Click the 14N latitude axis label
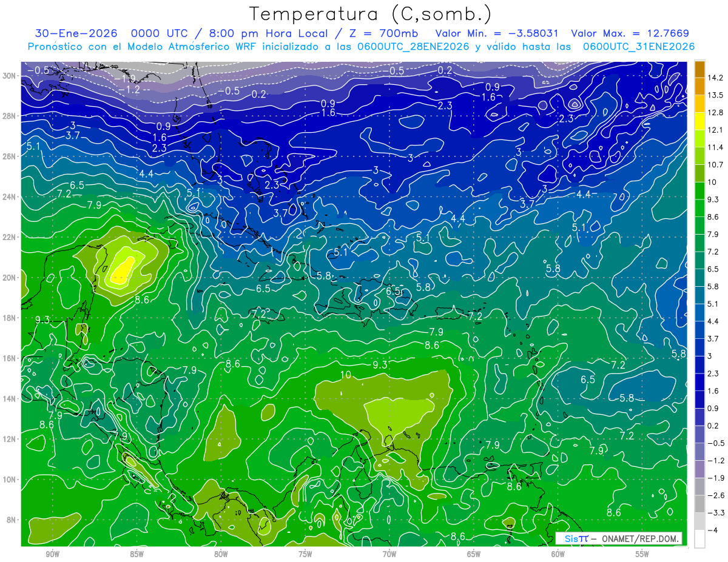 [x=10, y=398]
